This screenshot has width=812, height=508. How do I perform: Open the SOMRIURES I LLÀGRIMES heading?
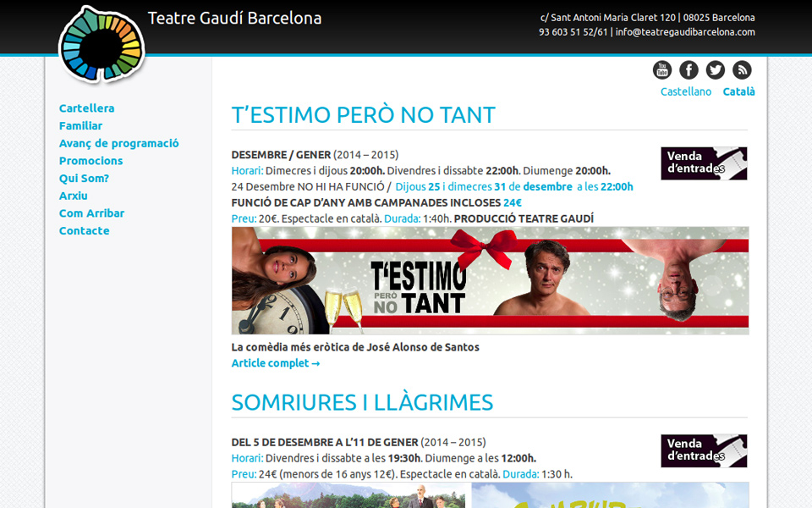pos(362,403)
